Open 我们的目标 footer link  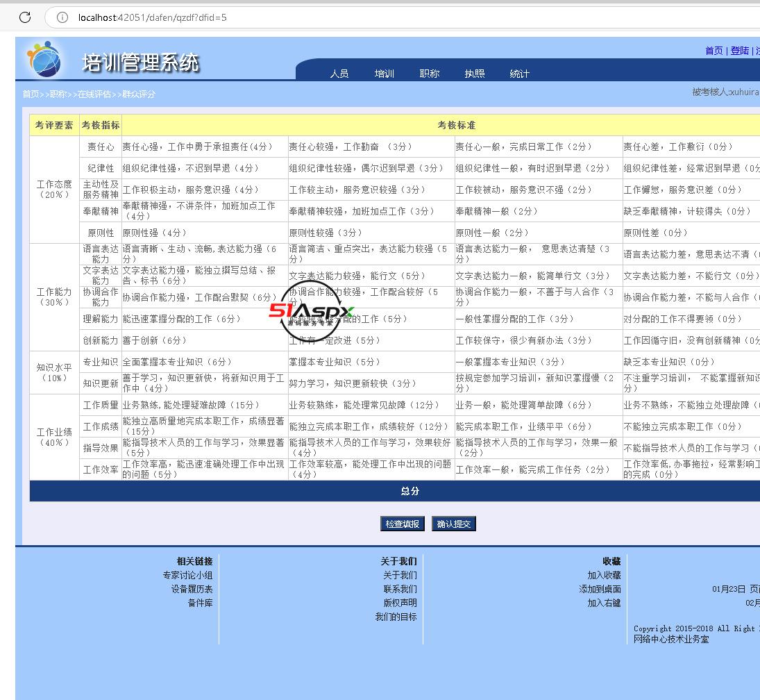pyautogui.click(x=396, y=617)
